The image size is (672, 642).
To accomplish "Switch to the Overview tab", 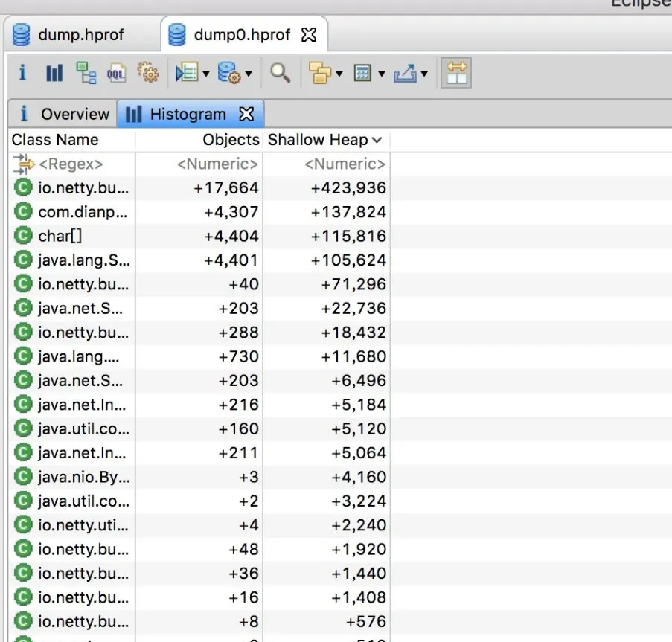I will coord(63,114).
